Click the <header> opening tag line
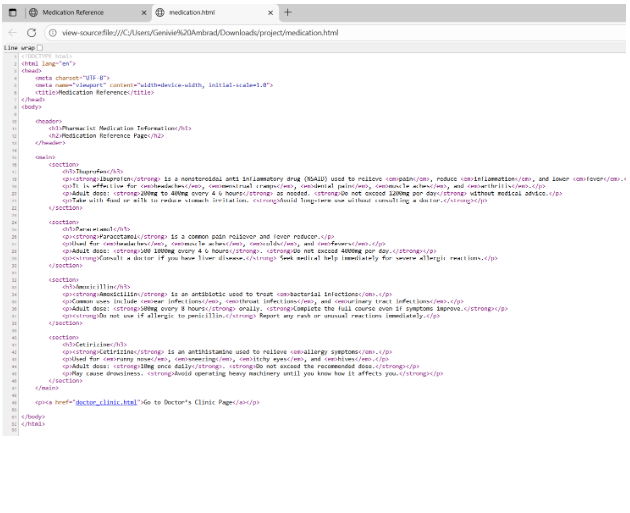630x513 pixels. (x=48, y=121)
